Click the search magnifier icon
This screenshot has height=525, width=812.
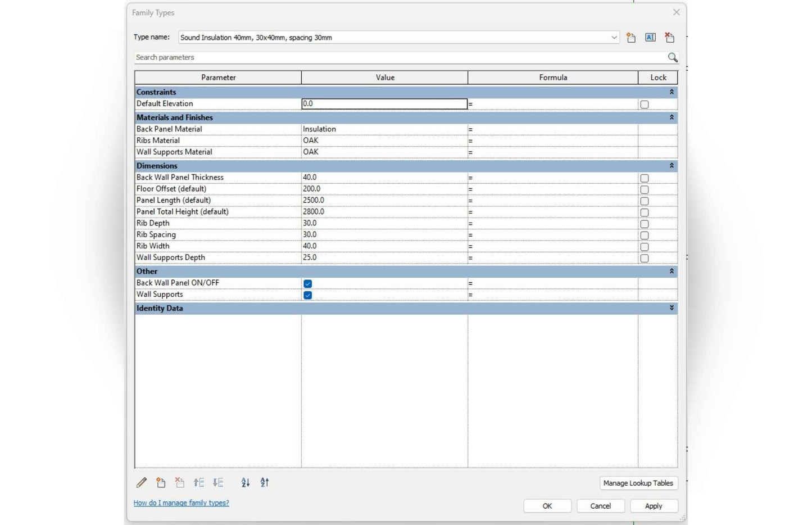coord(672,57)
